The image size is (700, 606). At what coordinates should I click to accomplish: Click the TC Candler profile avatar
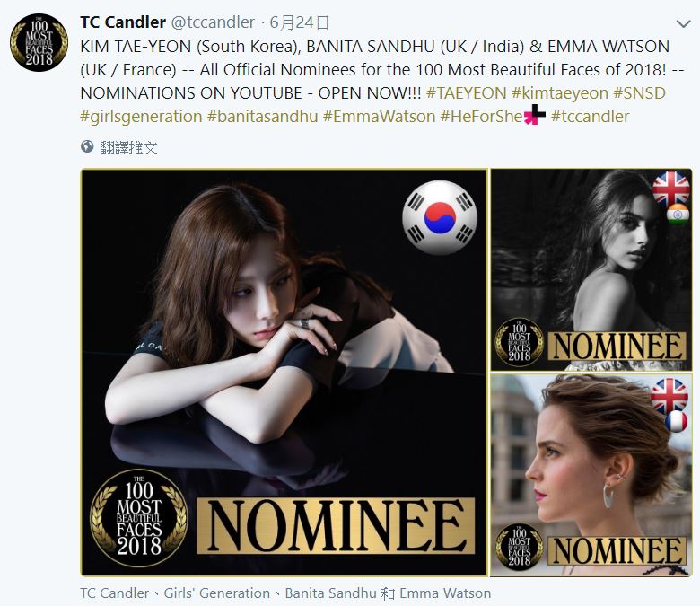[39, 42]
